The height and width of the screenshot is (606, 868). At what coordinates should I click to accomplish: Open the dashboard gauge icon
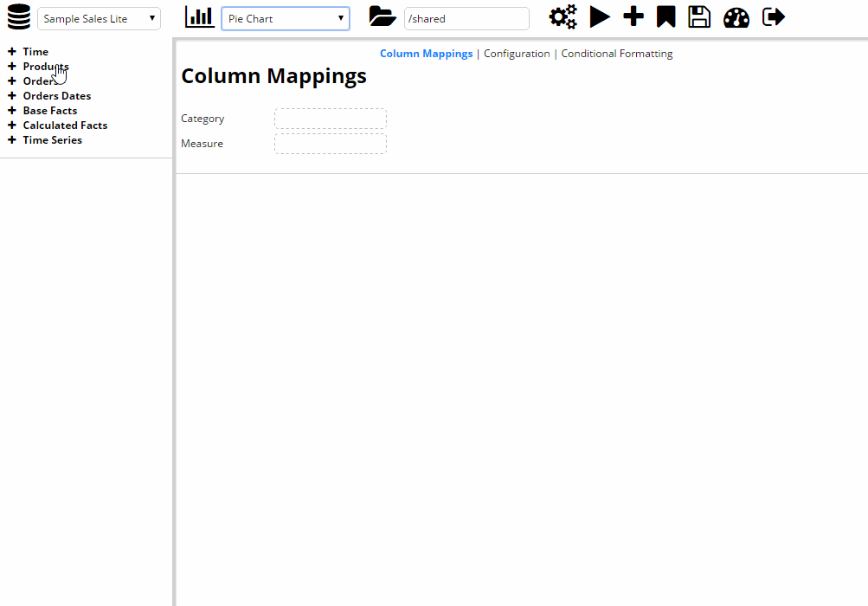coord(736,17)
